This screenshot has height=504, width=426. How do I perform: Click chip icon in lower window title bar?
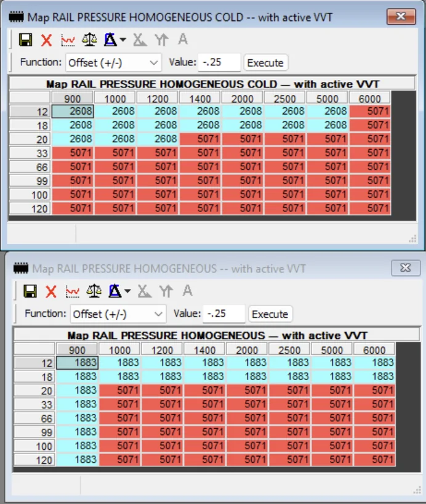pos(21,268)
